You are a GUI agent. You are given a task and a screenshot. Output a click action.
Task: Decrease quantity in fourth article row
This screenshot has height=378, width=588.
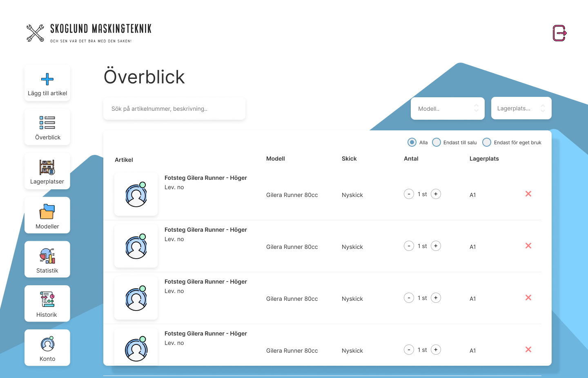click(409, 350)
